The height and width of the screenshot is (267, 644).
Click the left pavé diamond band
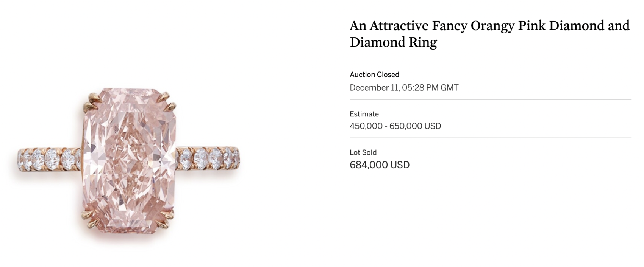click(x=49, y=160)
